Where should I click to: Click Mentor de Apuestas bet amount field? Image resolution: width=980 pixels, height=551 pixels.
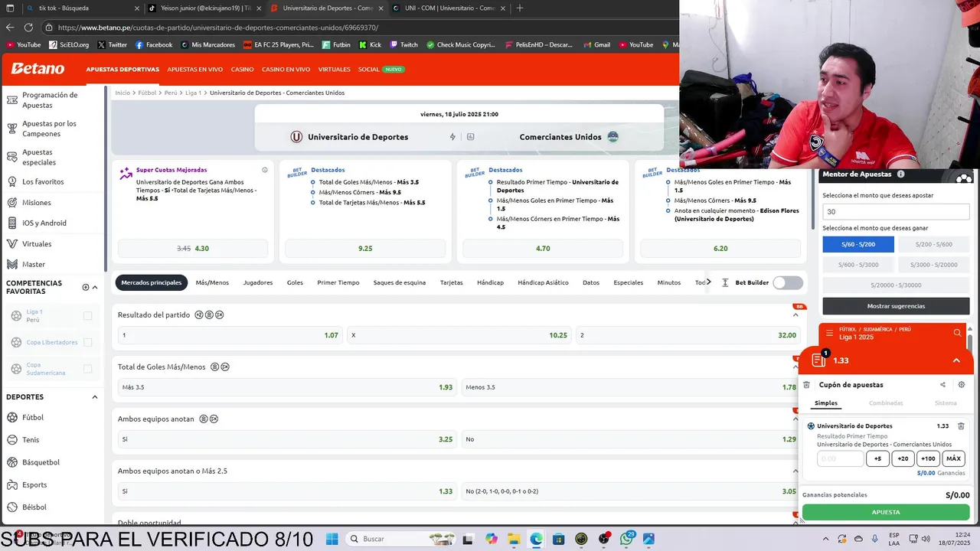coord(896,212)
